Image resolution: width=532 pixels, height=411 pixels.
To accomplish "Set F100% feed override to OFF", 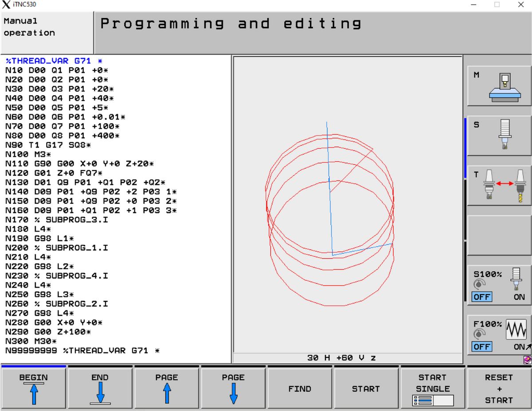I will (x=481, y=346).
